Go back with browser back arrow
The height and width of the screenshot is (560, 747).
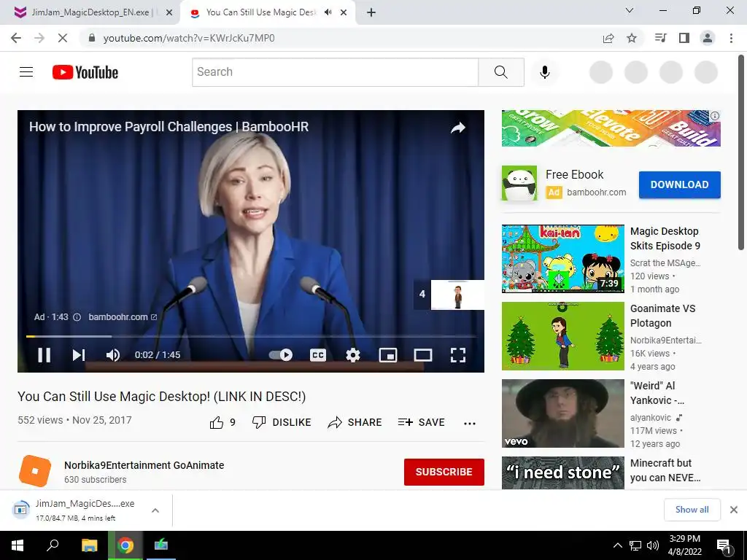16,38
